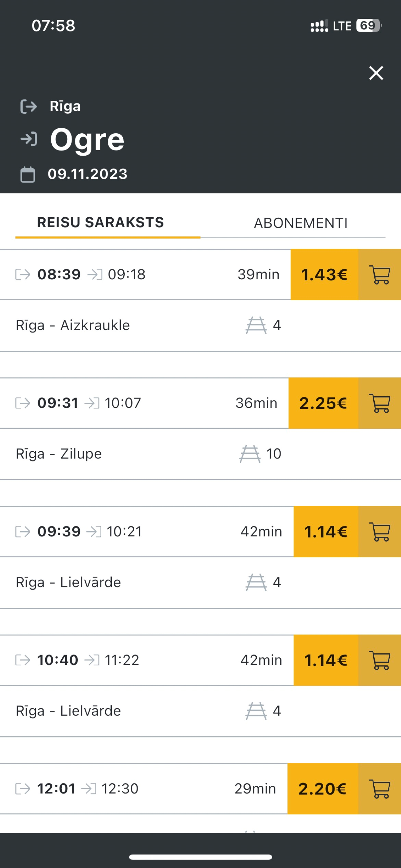Viewport: 401px width, 868px height.
Task: Select the Reisu saraksts tab
Action: tap(100, 222)
